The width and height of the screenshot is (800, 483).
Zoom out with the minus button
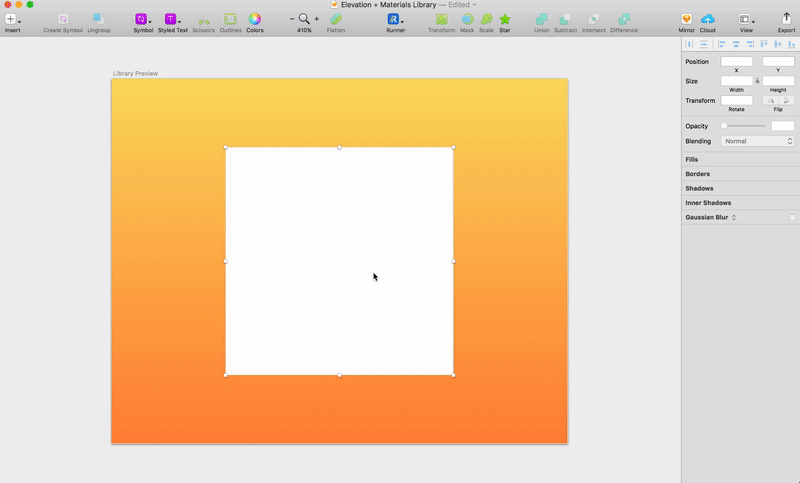292,19
